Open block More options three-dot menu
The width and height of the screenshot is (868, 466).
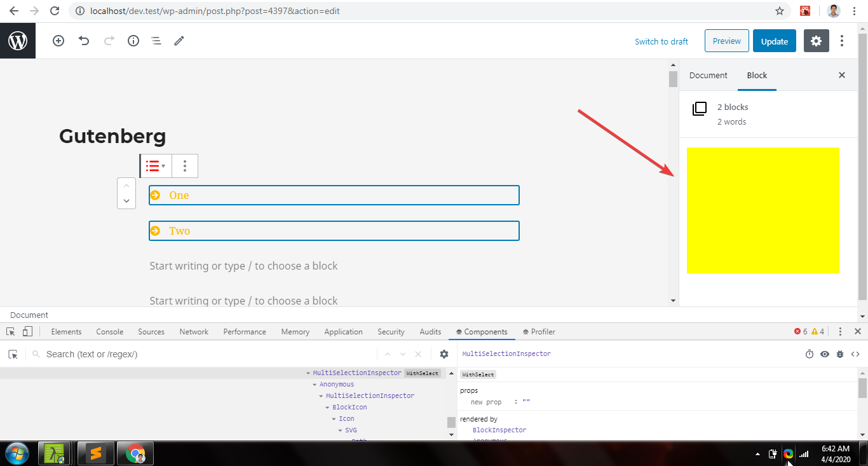[185, 166]
